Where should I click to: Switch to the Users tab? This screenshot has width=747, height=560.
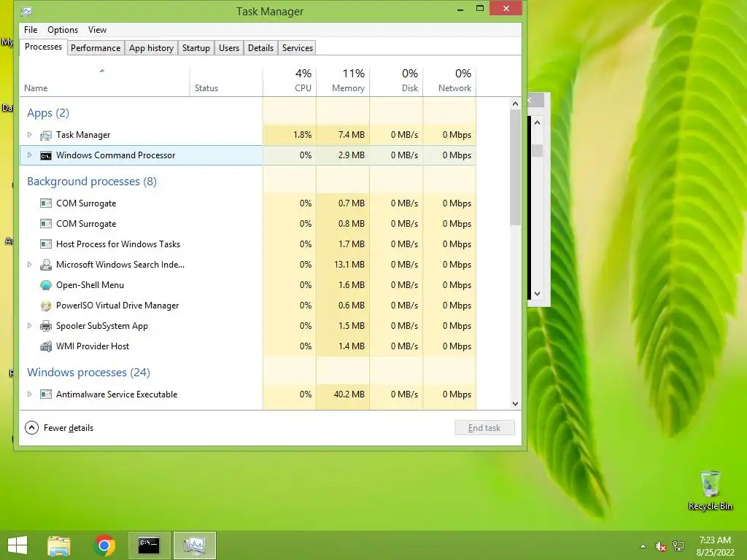click(228, 48)
